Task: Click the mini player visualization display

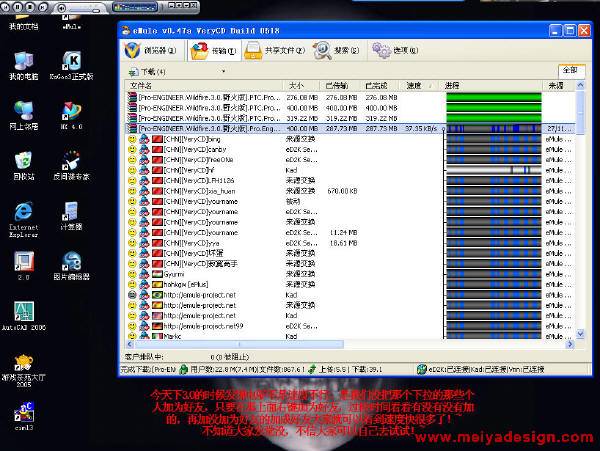Action: click(x=135, y=7)
